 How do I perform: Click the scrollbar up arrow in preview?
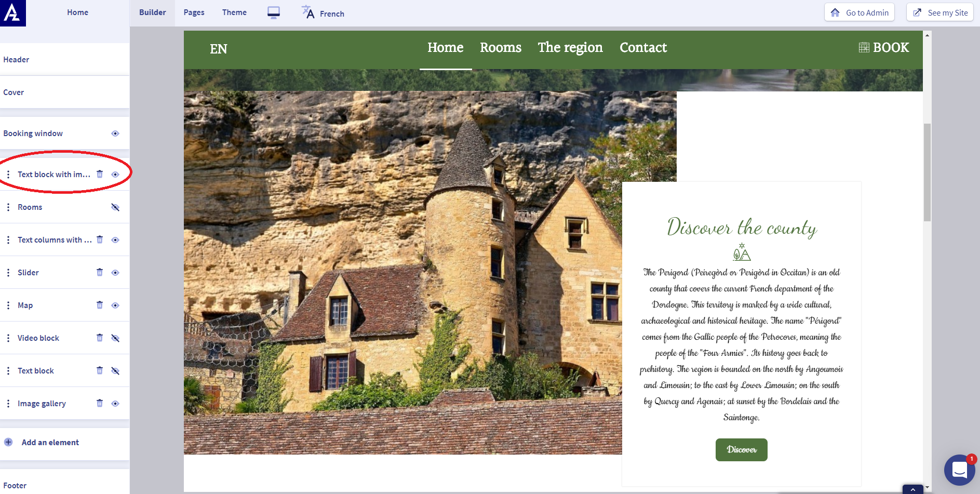pyautogui.click(x=927, y=35)
